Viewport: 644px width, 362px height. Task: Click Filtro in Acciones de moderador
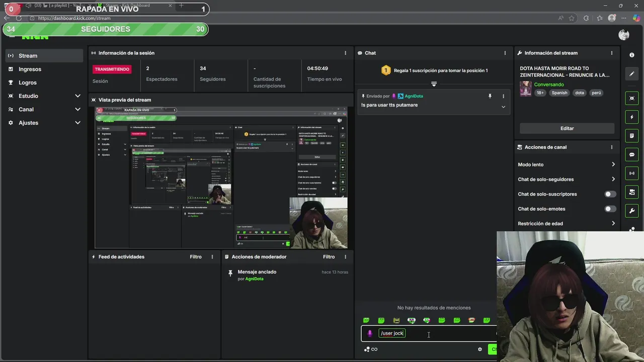pos(329,257)
